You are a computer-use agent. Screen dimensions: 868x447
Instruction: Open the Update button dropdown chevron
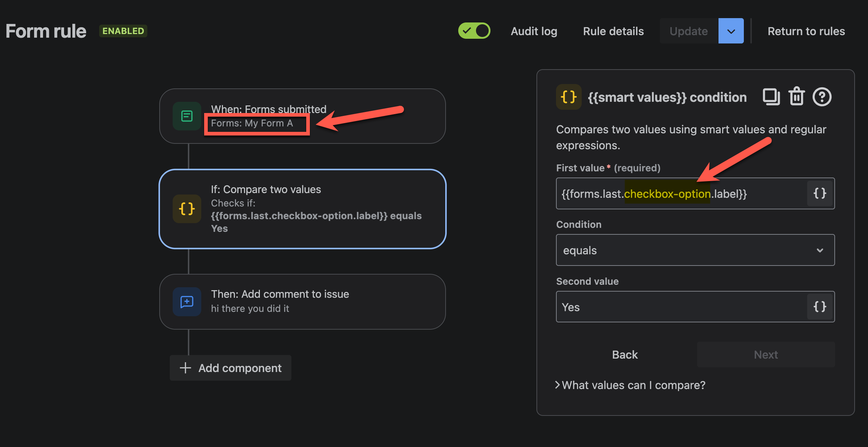[x=731, y=31]
